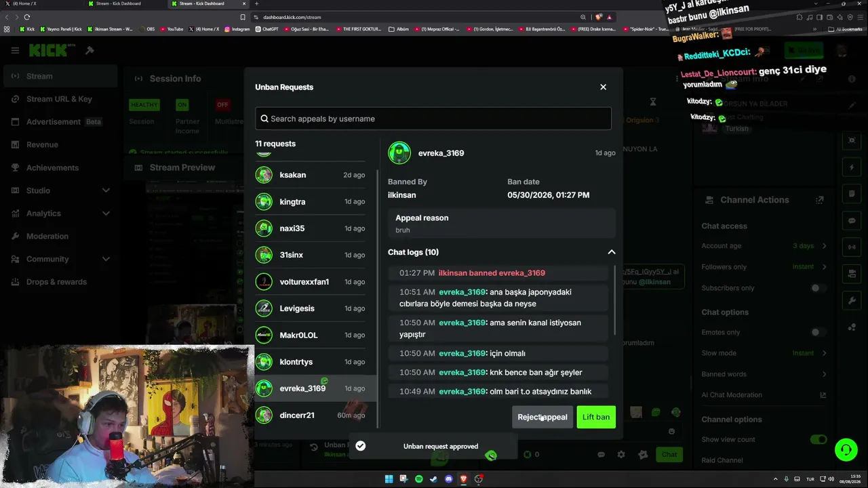The height and width of the screenshot is (488, 868).
Task: Search appeals by username field
Action: point(433,119)
